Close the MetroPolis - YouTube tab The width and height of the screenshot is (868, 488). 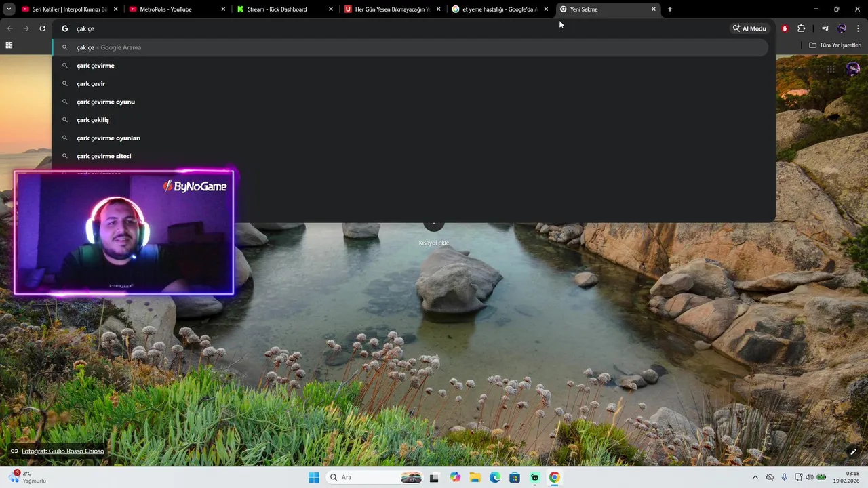(223, 9)
